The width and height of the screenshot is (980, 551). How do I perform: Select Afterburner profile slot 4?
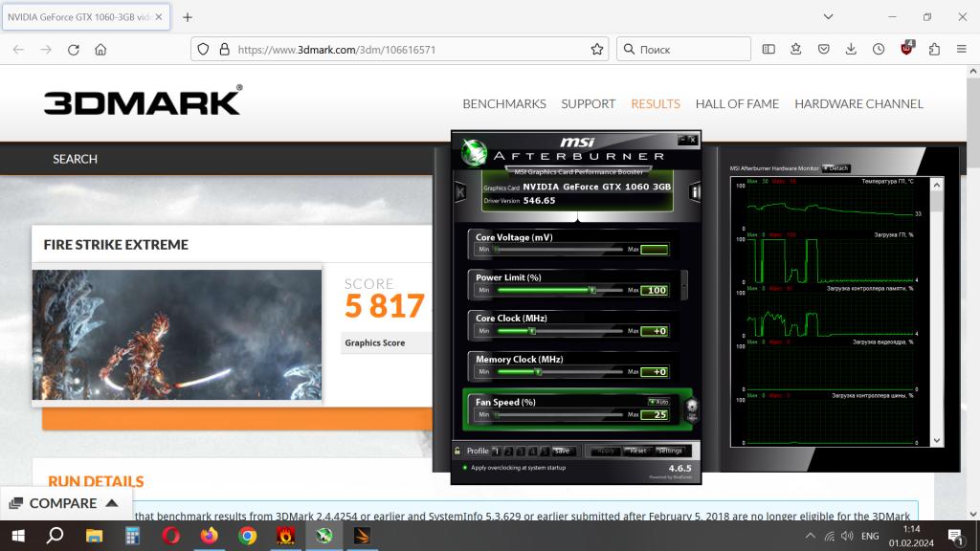point(532,452)
